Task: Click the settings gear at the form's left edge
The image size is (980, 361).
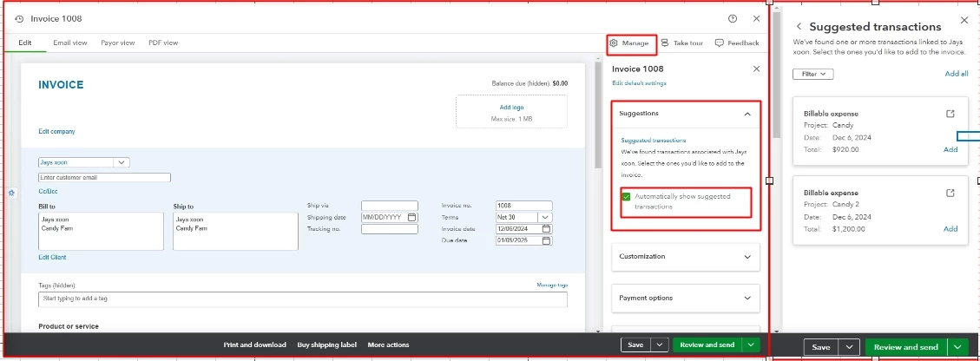Action: click(x=10, y=193)
